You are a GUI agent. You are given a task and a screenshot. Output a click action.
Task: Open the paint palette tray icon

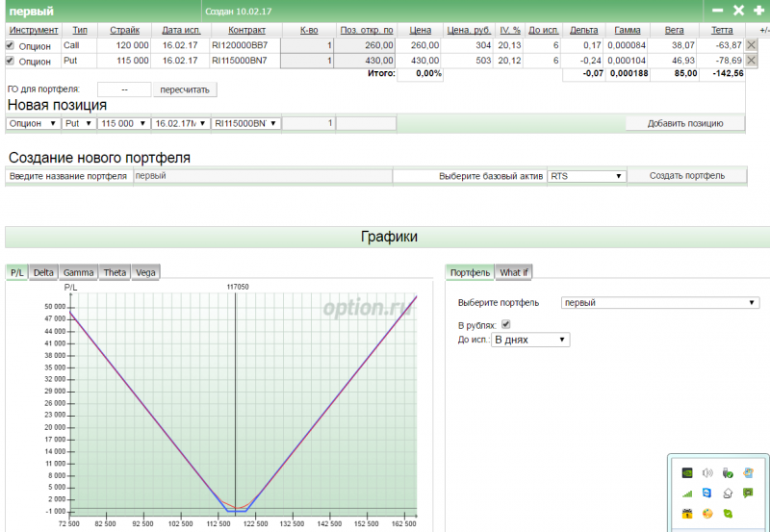(x=707, y=514)
